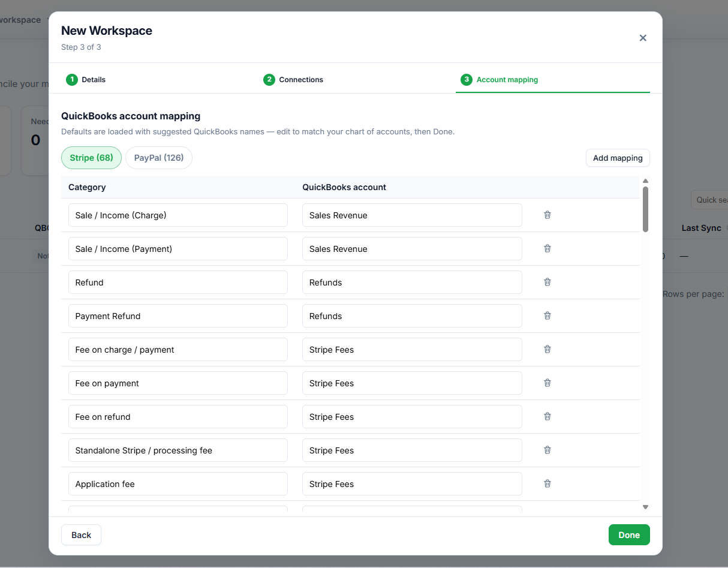Click the Back button
The width and height of the screenshot is (728, 568).
(81, 535)
